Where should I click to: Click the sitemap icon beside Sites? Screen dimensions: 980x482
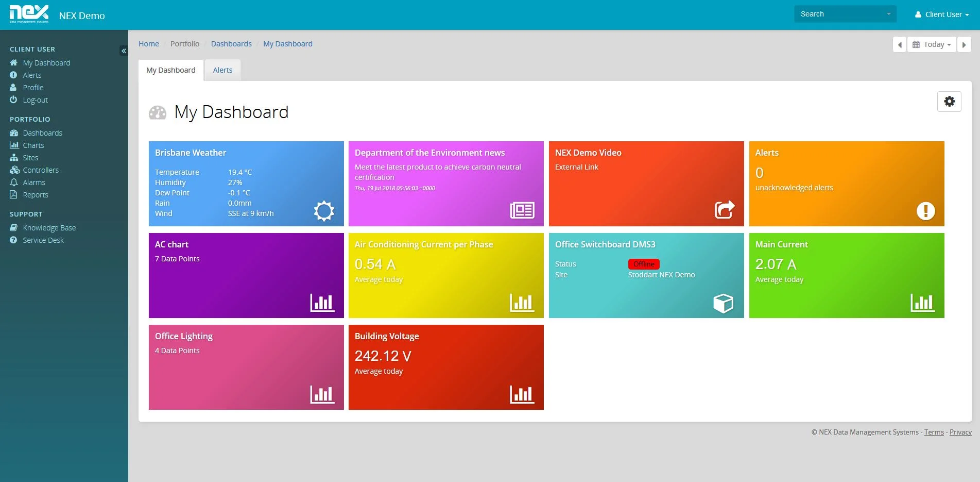pyautogui.click(x=14, y=157)
